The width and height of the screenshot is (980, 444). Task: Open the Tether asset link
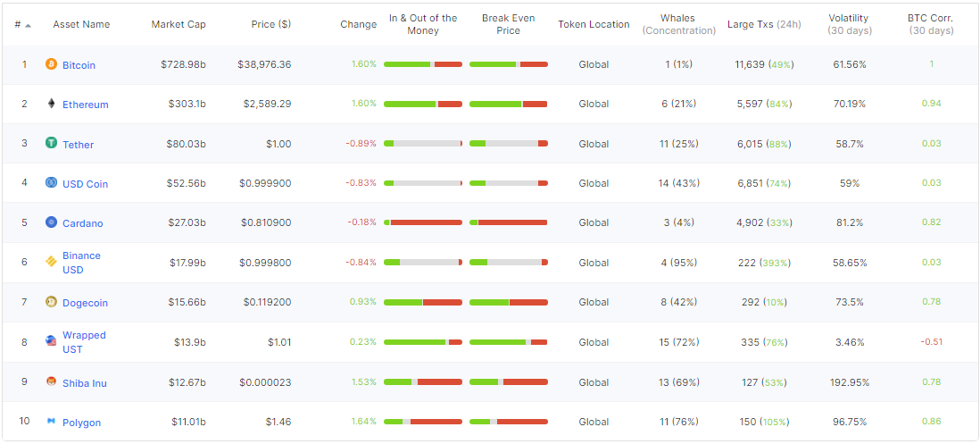pos(79,145)
